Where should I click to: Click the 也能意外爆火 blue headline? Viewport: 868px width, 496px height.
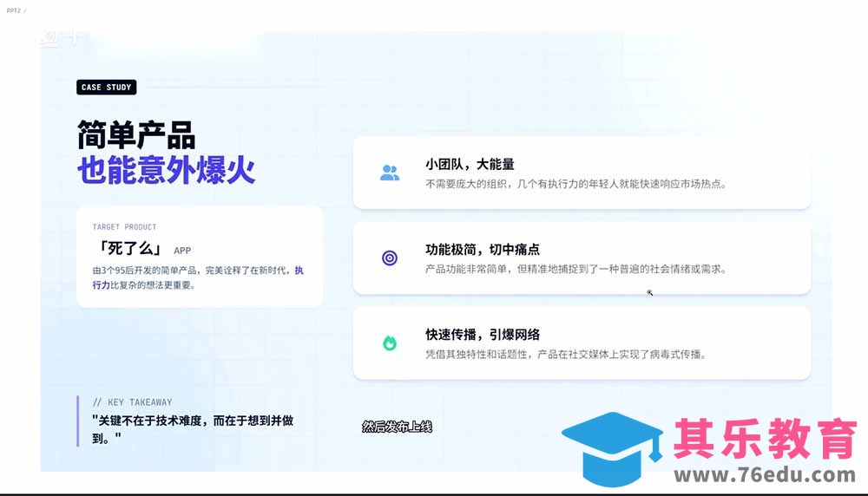click(x=166, y=170)
